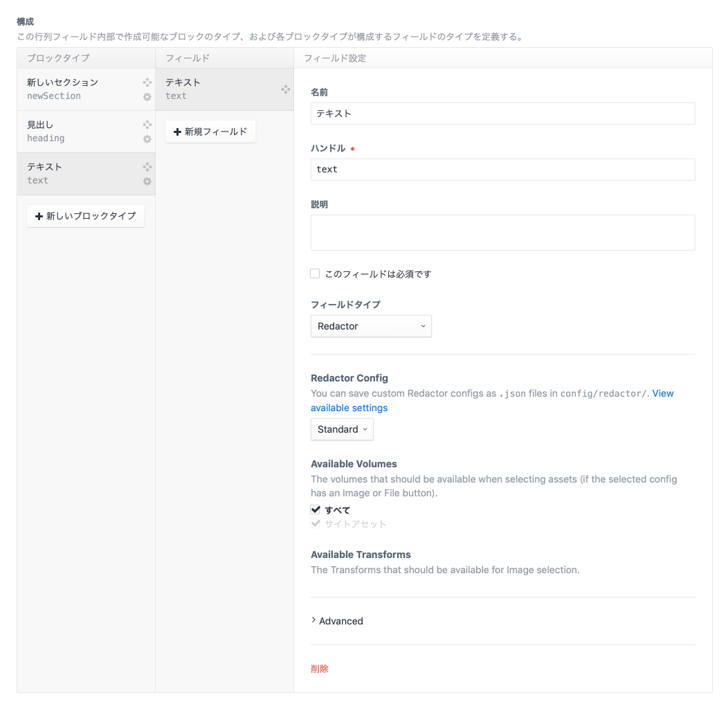Viewport: 728px width, 711px height.
Task: Click the 説明 description textarea
Action: (x=502, y=233)
